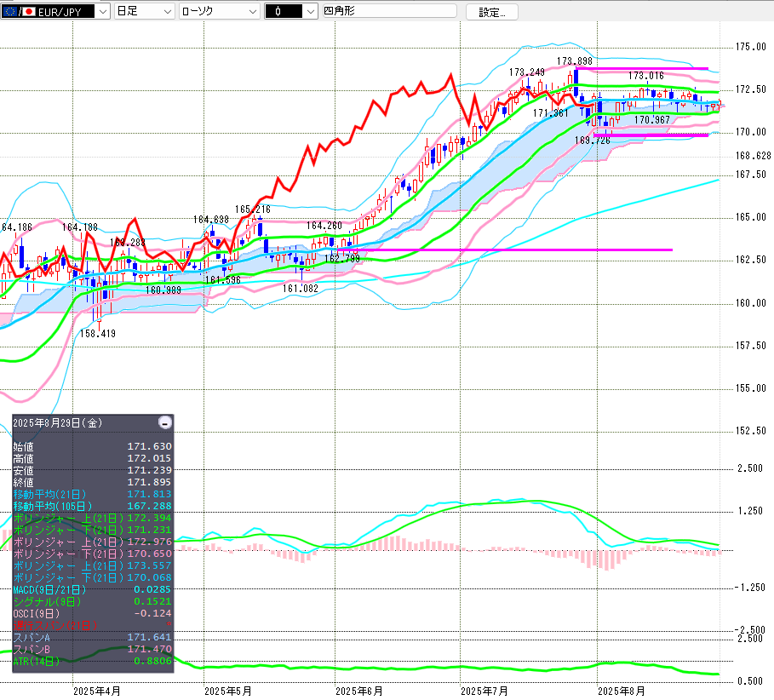This screenshot has width=774, height=700.
Task: Click the 173.016 price label
Action: [646, 76]
